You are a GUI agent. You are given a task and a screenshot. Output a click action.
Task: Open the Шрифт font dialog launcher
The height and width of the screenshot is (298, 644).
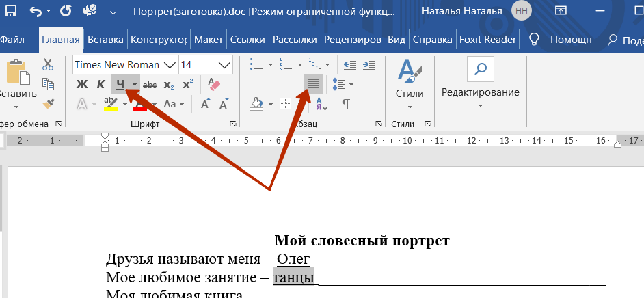click(233, 124)
